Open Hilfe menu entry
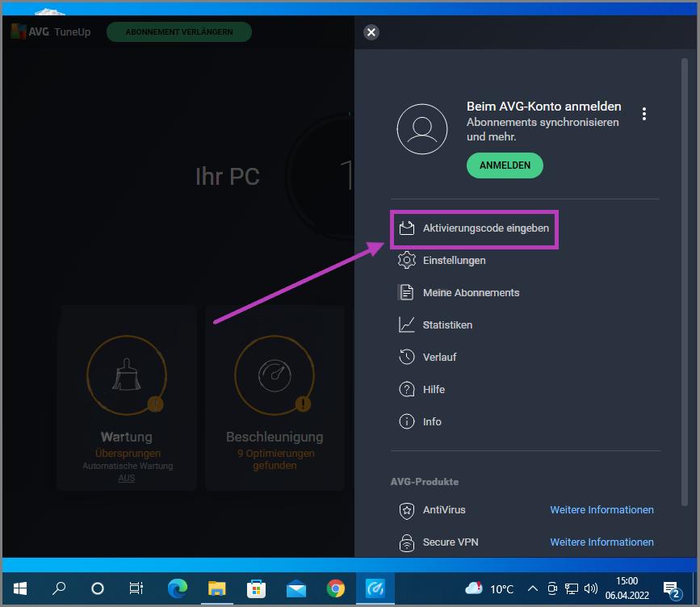Viewport: 700px width, 607px height. coord(434,389)
